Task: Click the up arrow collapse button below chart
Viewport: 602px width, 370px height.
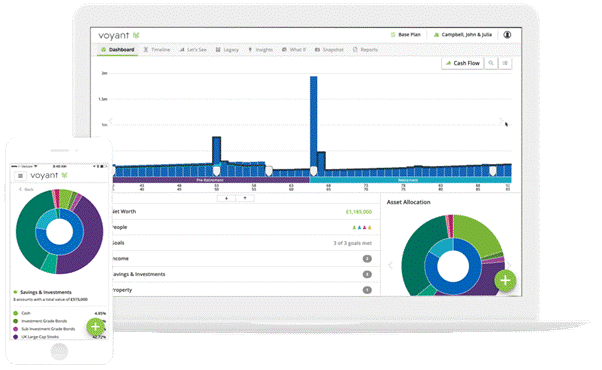Action: [x=245, y=198]
